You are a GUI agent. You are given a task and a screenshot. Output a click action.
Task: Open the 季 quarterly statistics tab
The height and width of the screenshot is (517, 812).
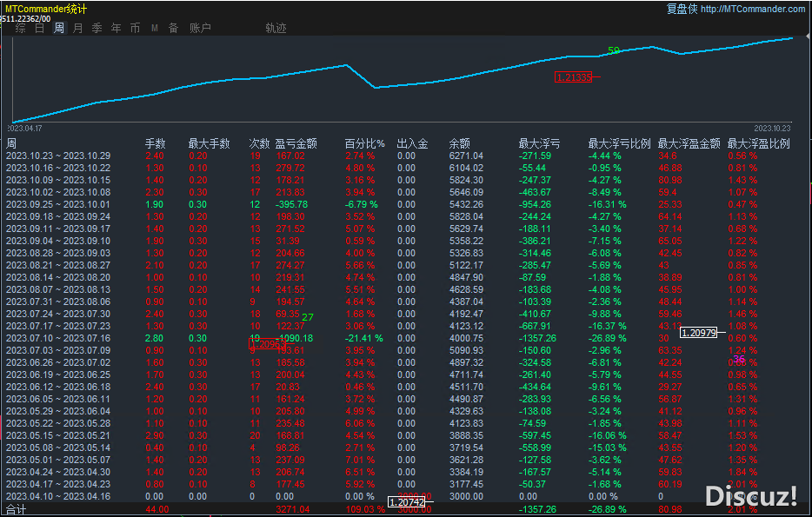(x=97, y=28)
